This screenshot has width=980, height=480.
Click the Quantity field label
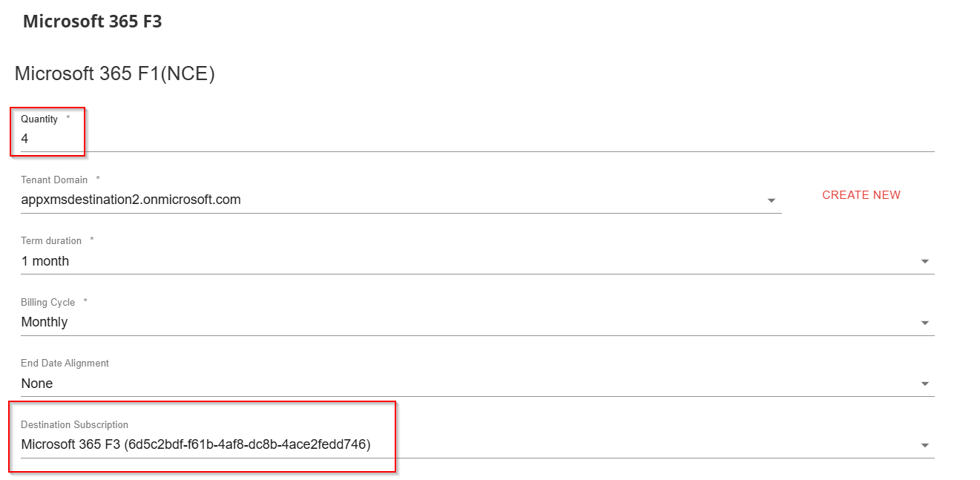(x=39, y=119)
